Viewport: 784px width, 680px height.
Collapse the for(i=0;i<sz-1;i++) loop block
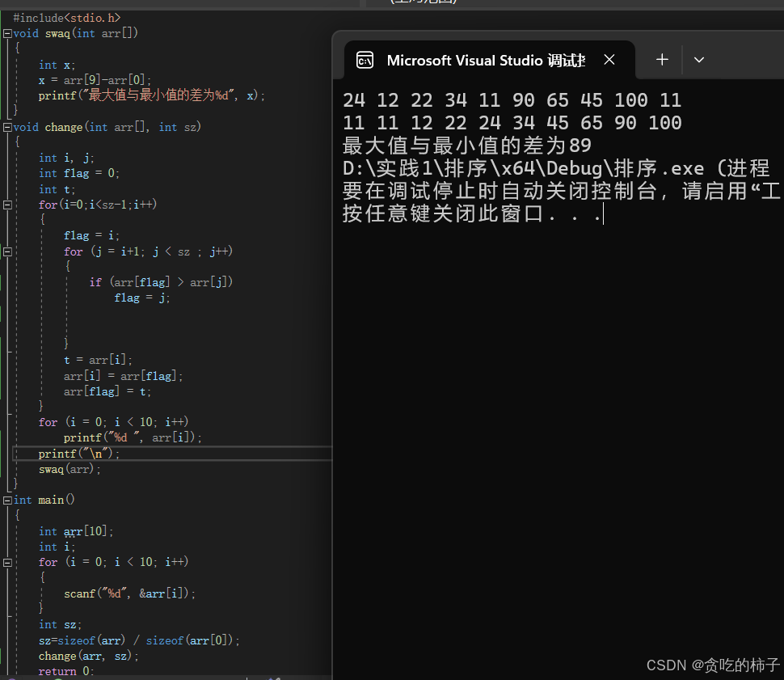click(x=7, y=205)
